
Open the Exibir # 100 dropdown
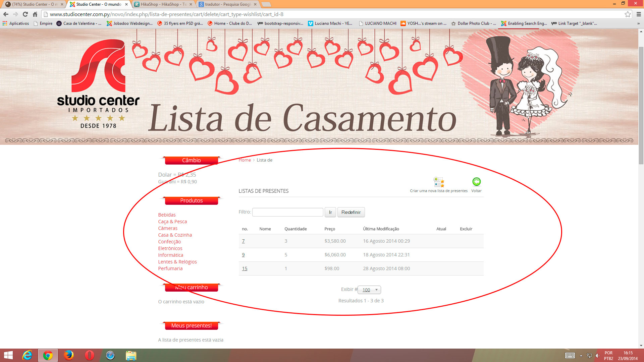coord(369,290)
